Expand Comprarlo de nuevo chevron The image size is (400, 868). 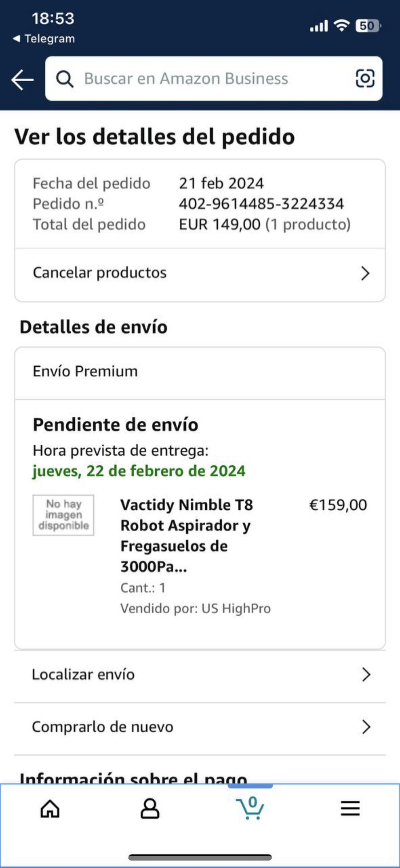pyautogui.click(x=366, y=727)
